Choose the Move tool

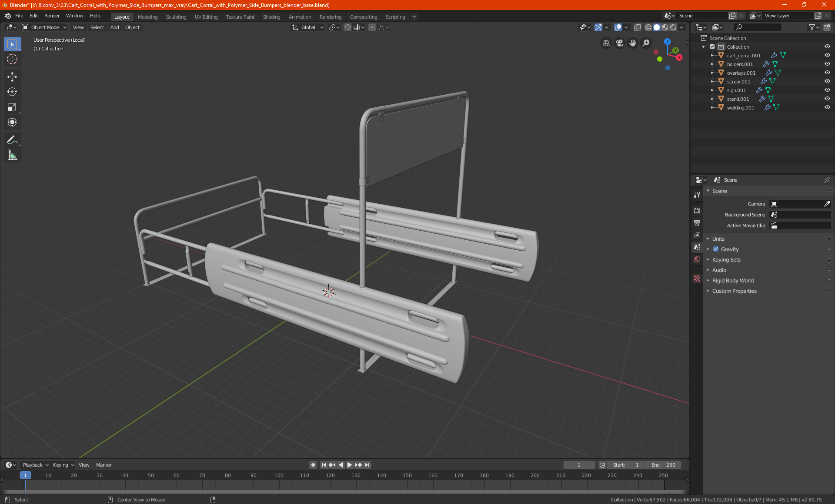pos(12,77)
